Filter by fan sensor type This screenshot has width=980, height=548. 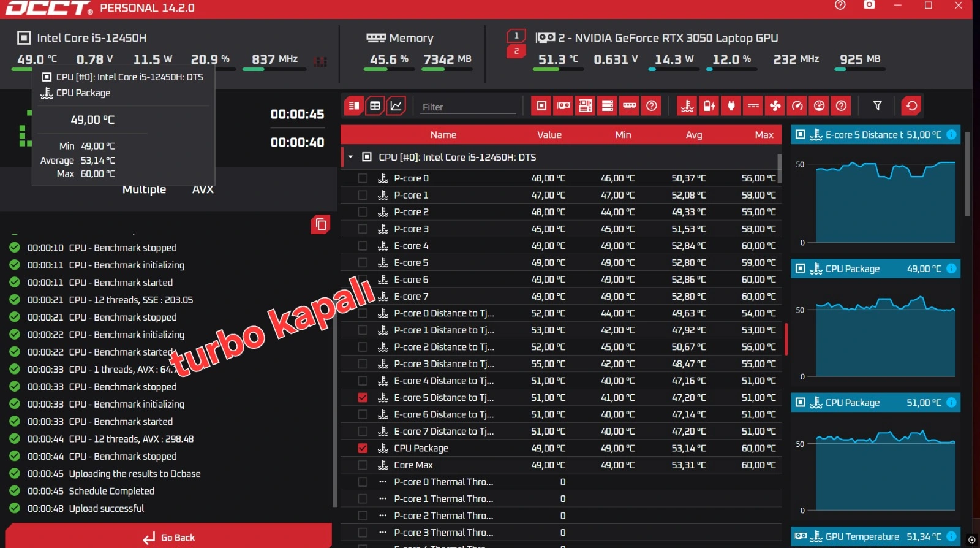point(775,106)
